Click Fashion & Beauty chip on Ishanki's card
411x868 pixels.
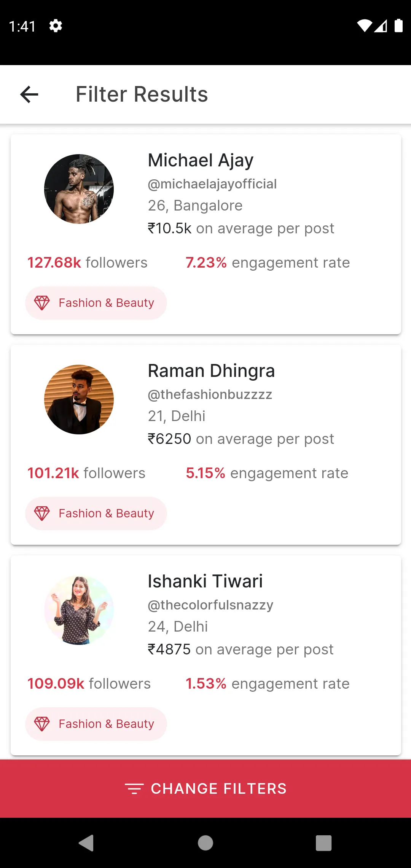pos(96,724)
